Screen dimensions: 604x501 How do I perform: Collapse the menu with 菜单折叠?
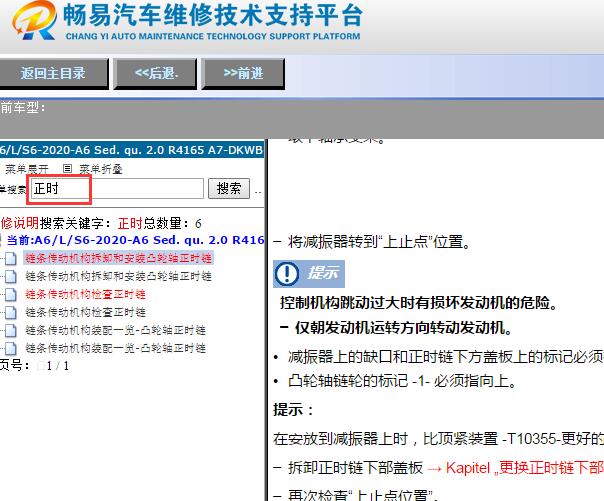click(x=101, y=169)
